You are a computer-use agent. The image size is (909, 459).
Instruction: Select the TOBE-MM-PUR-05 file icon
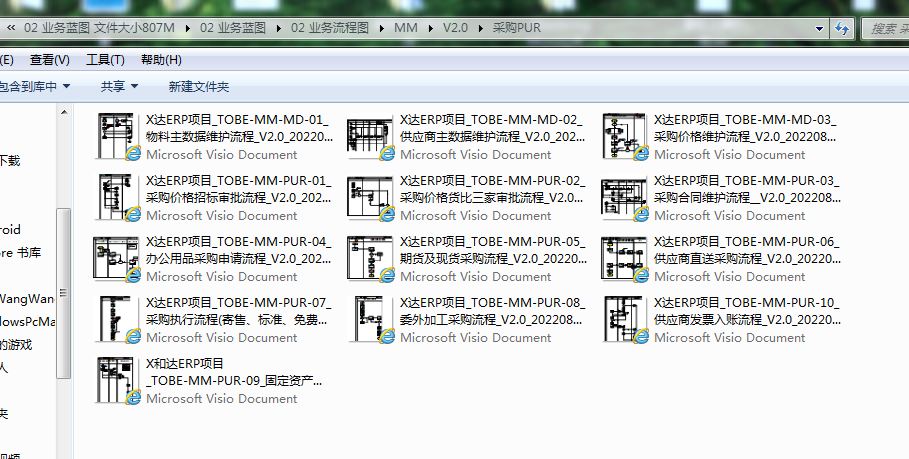(370, 258)
